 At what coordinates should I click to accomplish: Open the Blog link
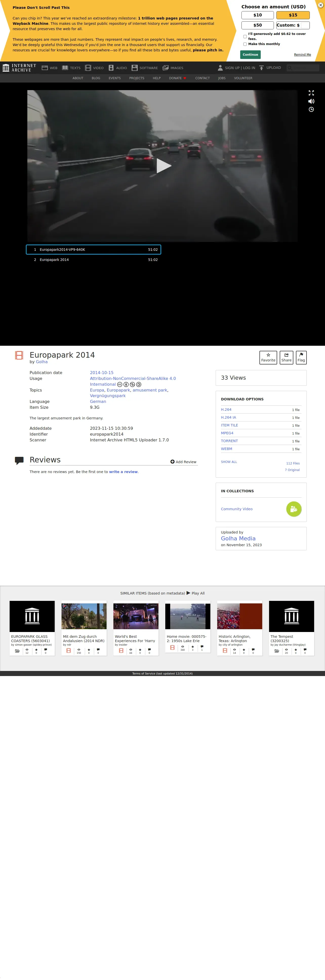click(96, 78)
